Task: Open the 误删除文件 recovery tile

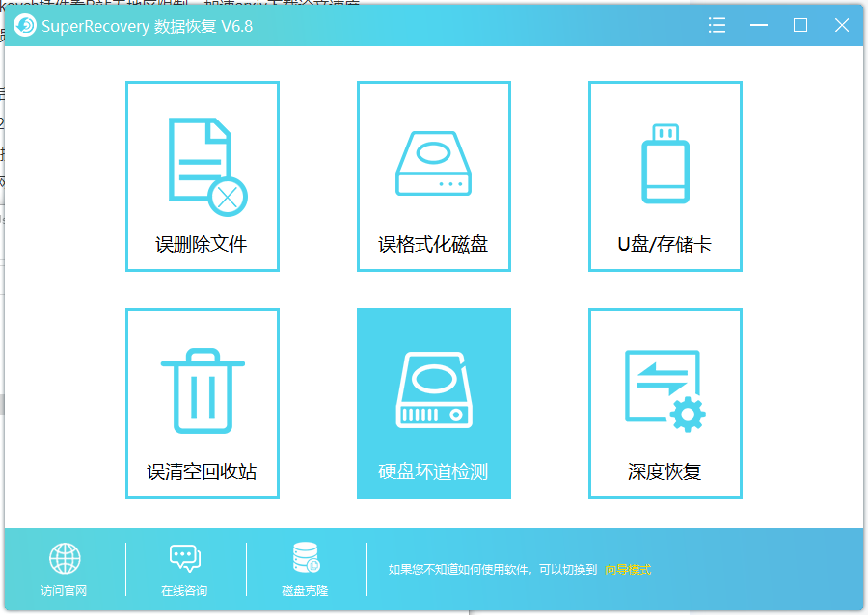Action: (203, 176)
